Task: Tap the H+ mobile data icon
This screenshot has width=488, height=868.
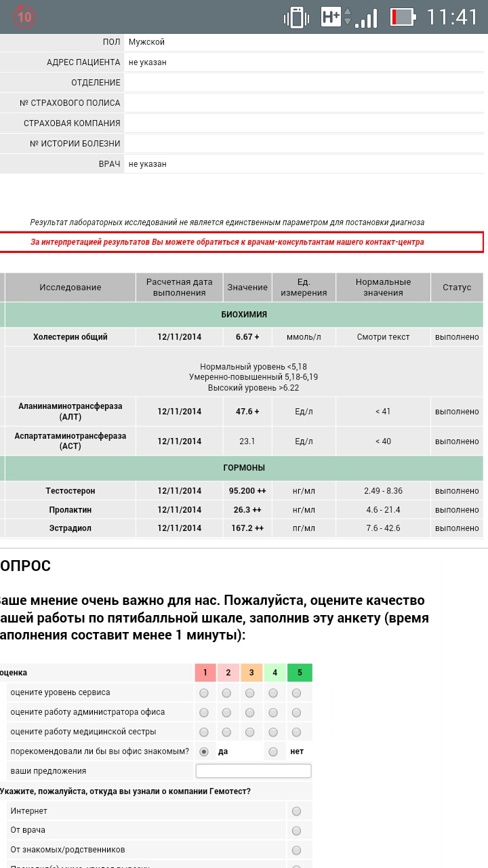Action: (x=331, y=17)
